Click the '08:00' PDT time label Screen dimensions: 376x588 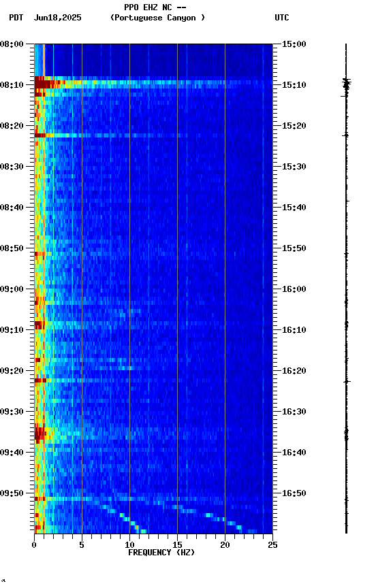(x=12, y=44)
